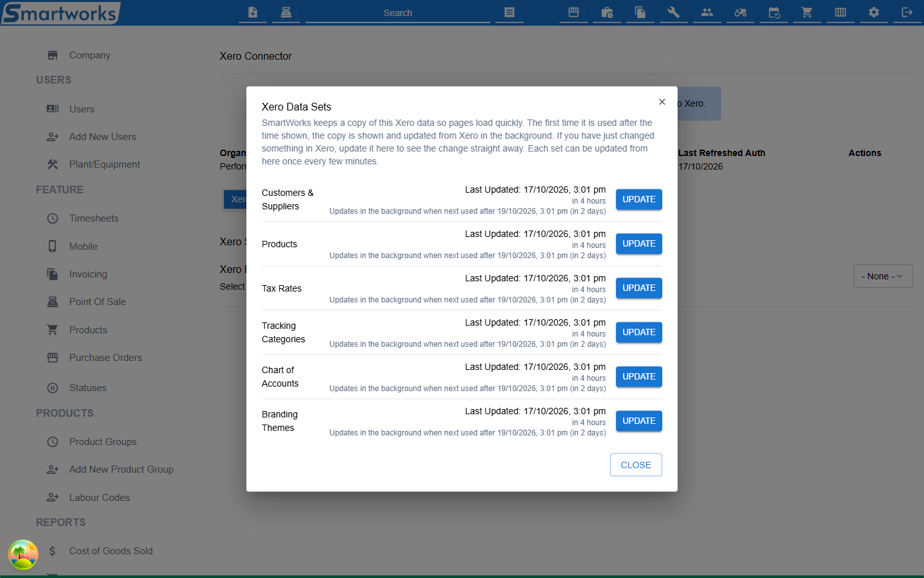924x578 pixels.
Task: Open settings gear icon in top toolbar
Action: pos(874,12)
